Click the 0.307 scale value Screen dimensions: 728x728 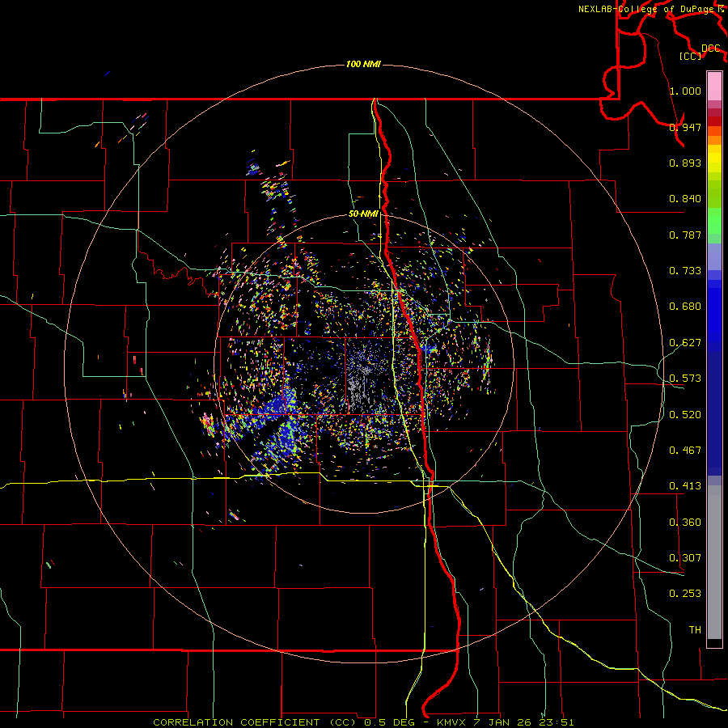(685, 558)
